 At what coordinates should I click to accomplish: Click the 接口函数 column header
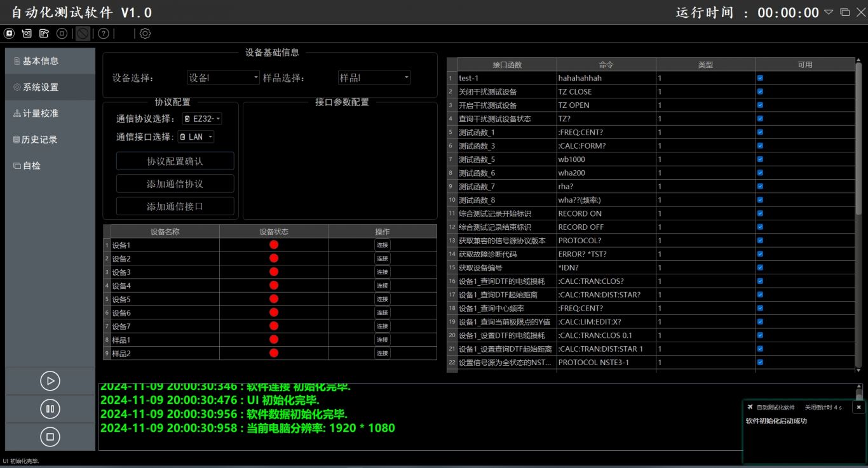(x=507, y=65)
